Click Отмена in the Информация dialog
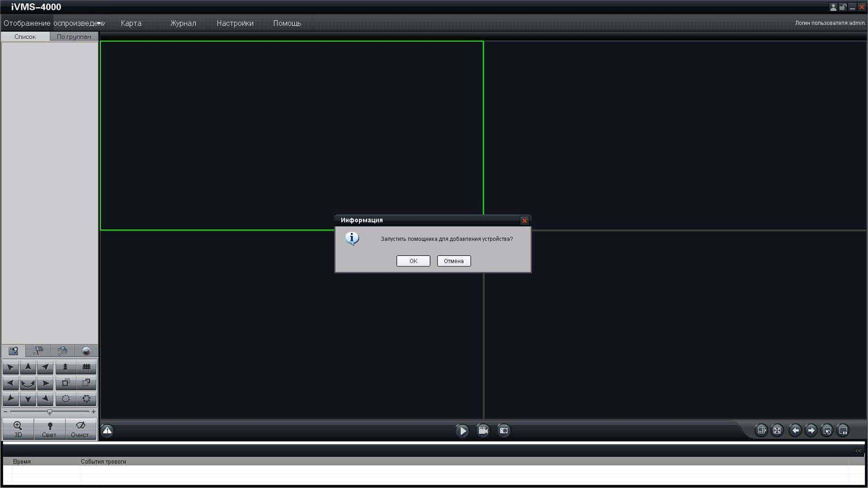 click(x=453, y=261)
